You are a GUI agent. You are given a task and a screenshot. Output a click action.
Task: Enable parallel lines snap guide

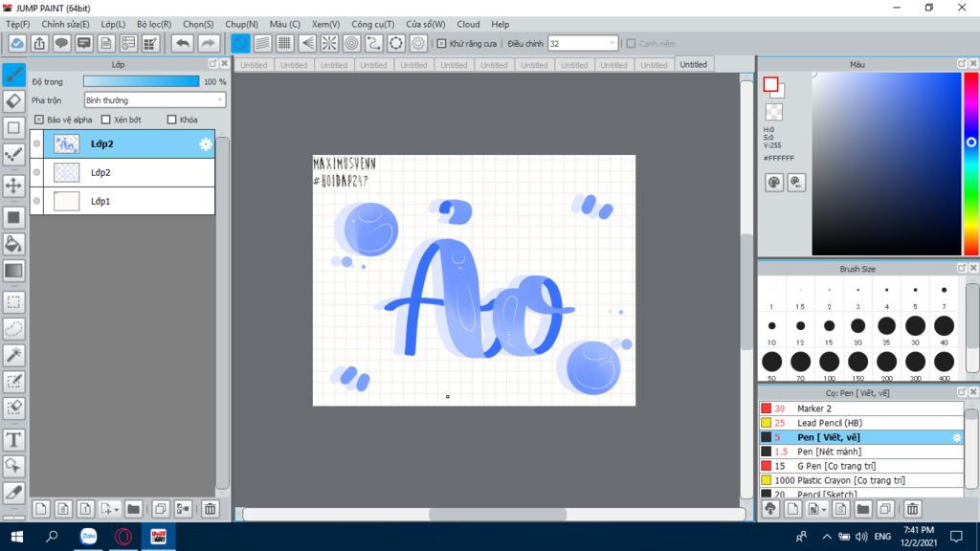(262, 43)
